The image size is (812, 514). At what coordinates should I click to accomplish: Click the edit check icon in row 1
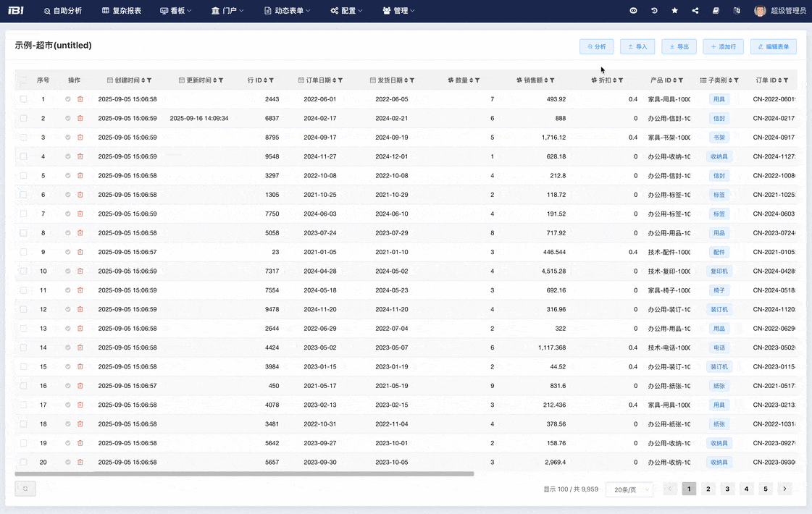point(68,99)
